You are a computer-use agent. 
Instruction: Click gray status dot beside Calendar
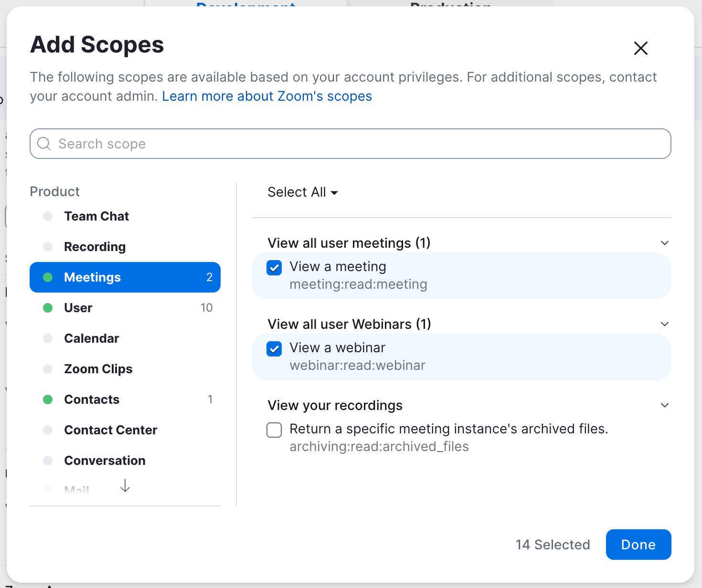click(x=48, y=338)
